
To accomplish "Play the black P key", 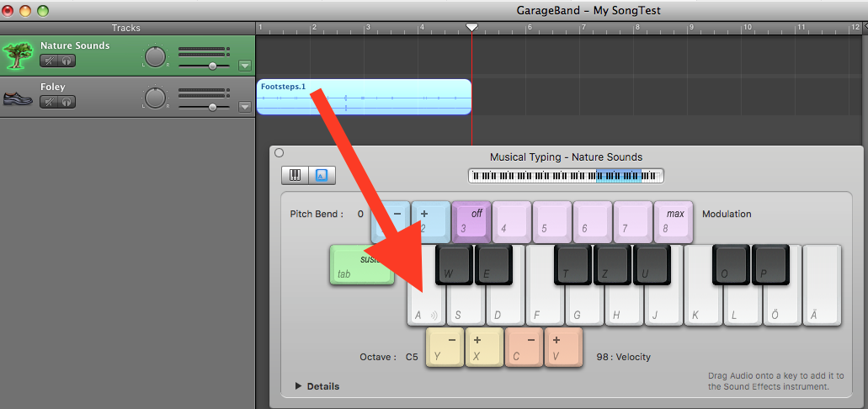I will click(771, 265).
